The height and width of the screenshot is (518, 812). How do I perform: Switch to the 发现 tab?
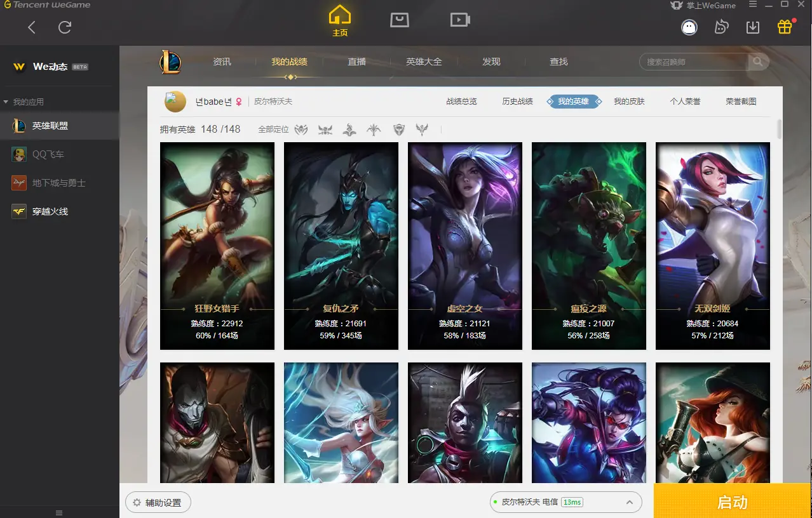click(x=491, y=62)
